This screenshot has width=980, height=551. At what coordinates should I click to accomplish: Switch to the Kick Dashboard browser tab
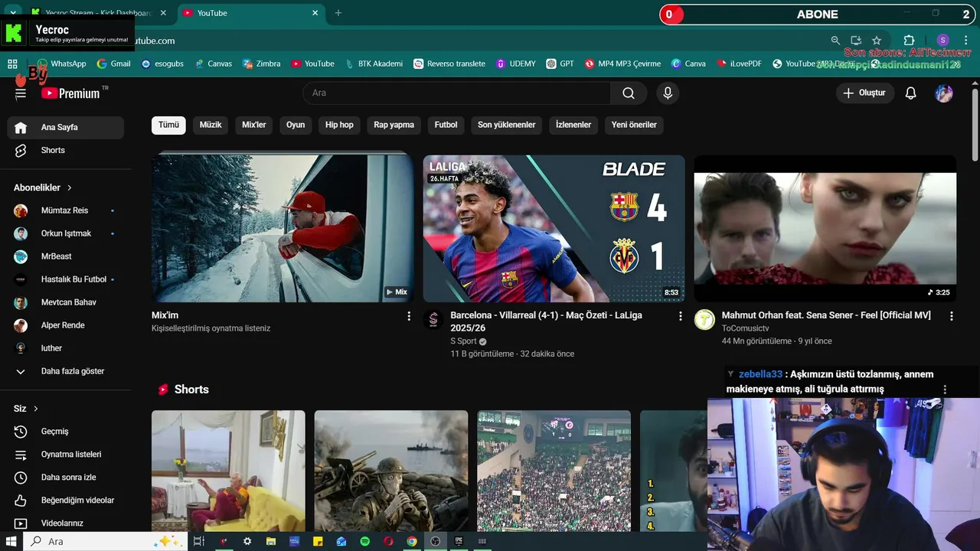(x=98, y=13)
